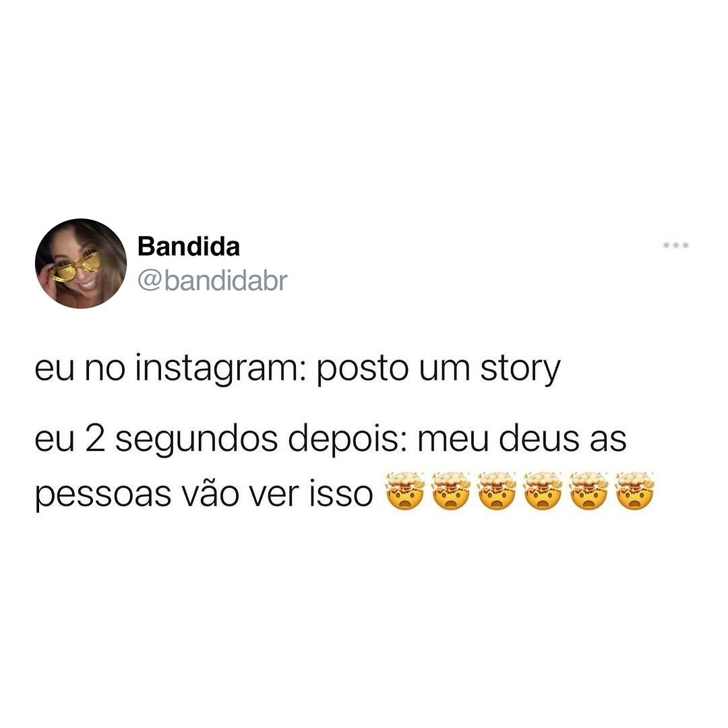
Task: Click the text "pessoas vão ver isso"
Action: tap(204, 493)
